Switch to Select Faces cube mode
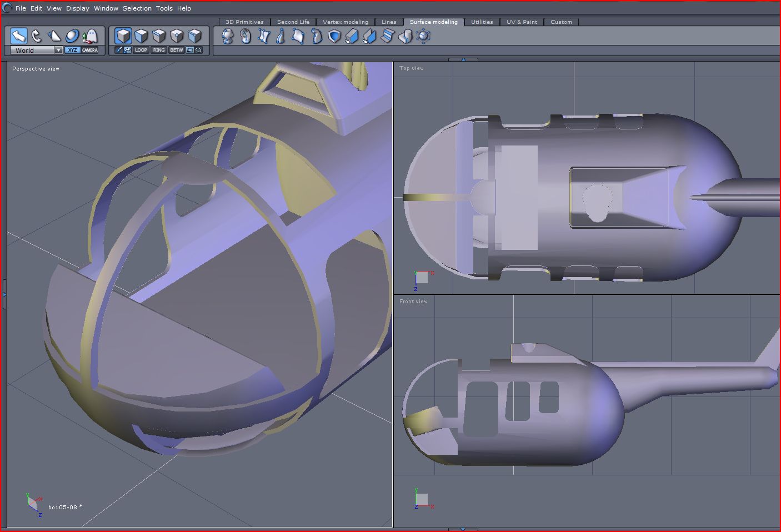 (x=141, y=36)
